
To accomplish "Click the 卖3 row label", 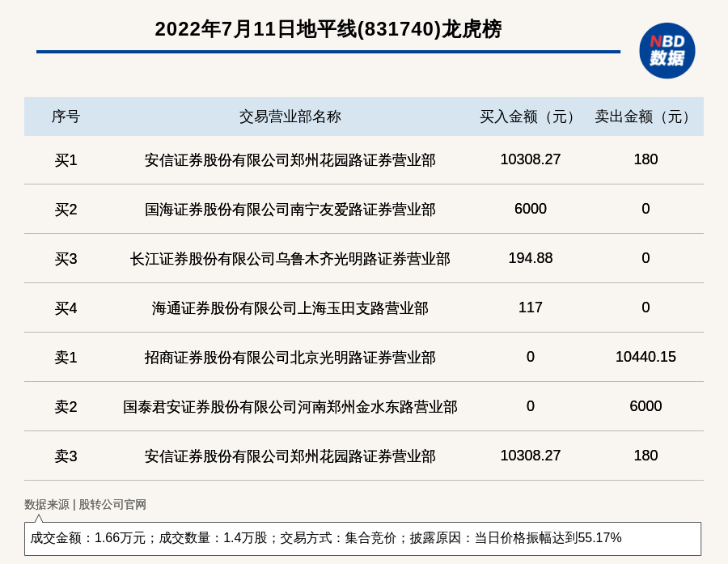I will [x=66, y=456].
